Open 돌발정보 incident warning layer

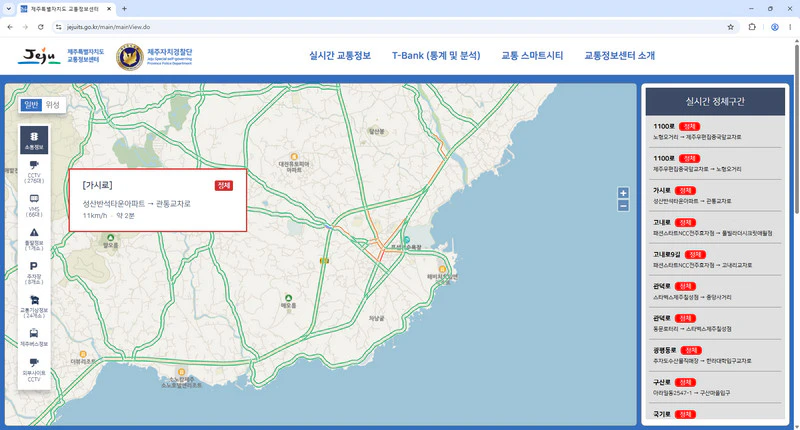click(x=34, y=239)
